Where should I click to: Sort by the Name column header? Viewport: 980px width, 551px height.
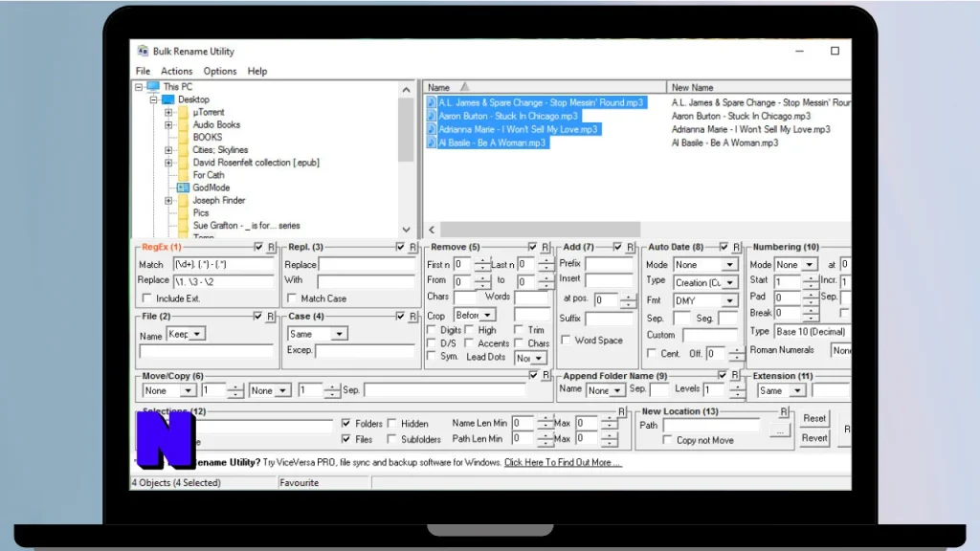[545, 87]
